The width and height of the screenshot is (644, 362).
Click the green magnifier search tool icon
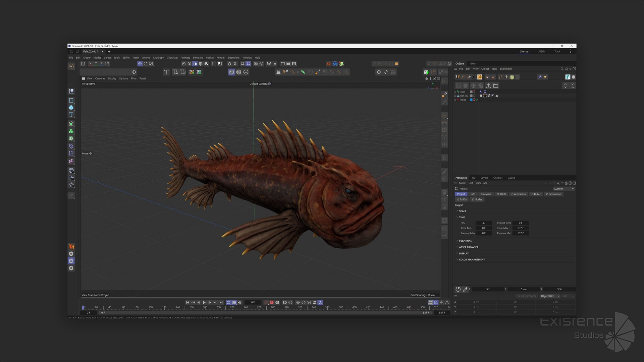[303, 72]
